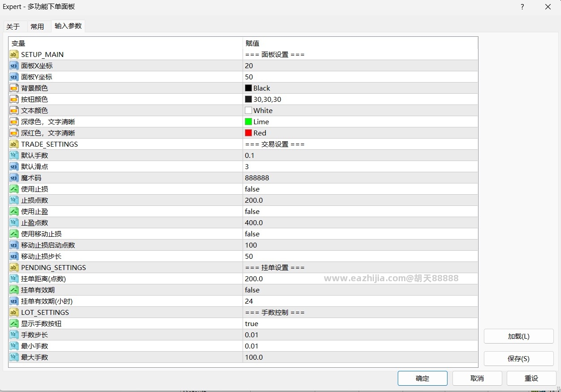The width and height of the screenshot is (561, 392).
Task: Click the 最大手数 value 100.0
Action: pos(254,357)
